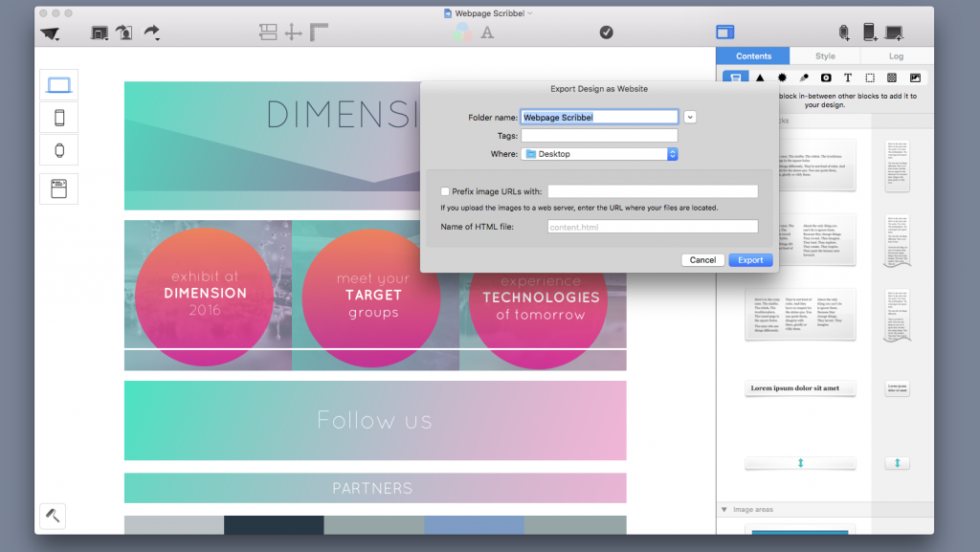Open the Log tab

point(896,55)
